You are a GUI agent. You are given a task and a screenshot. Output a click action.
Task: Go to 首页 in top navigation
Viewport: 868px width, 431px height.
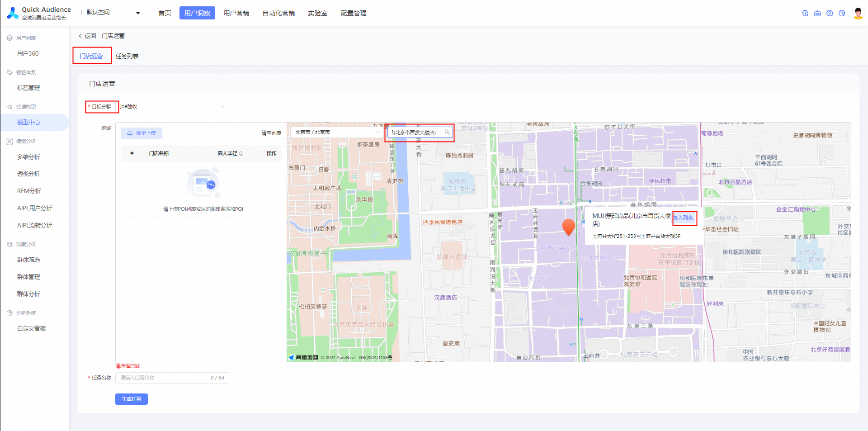tap(165, 13)
